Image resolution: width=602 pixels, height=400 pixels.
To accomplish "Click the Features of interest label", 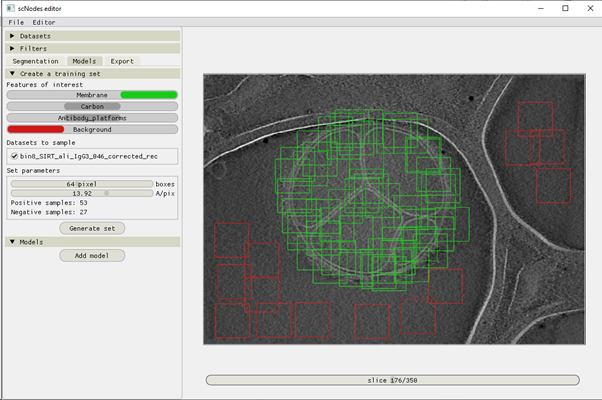I will [45, 85].
